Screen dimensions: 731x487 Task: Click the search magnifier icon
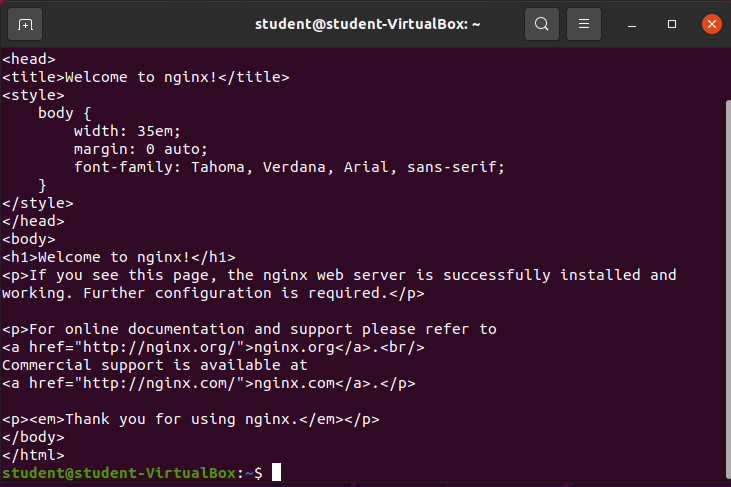click(x=541, y=23)
